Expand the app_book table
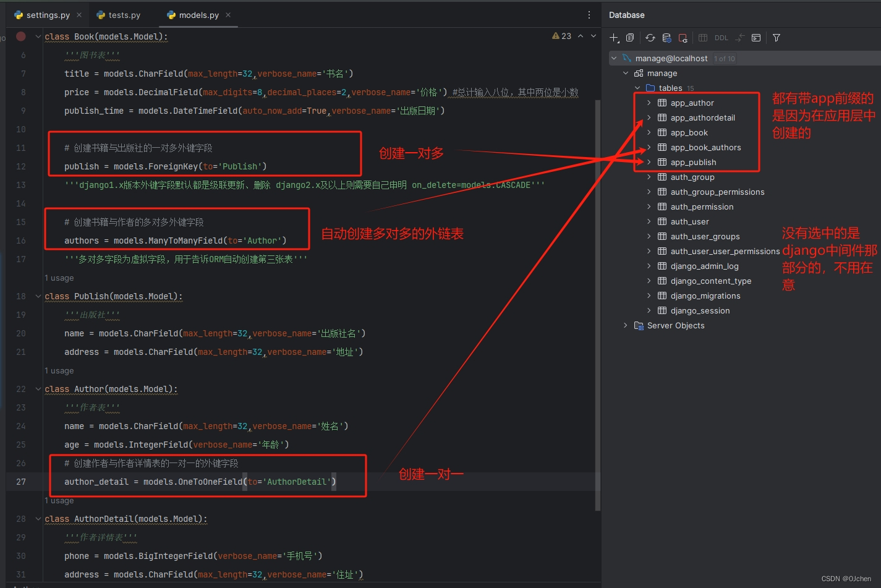This screenshot has height=588, width=881. coord(649,132)
